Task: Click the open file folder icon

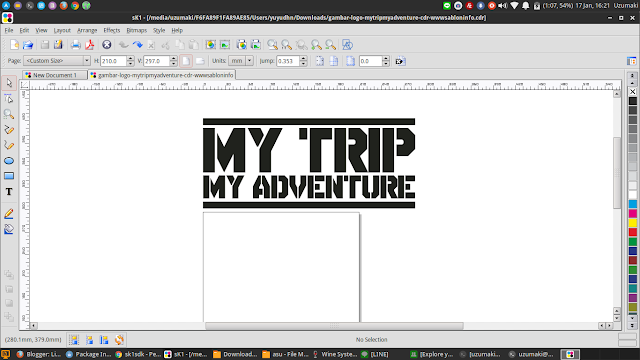Action: (28, 44)
